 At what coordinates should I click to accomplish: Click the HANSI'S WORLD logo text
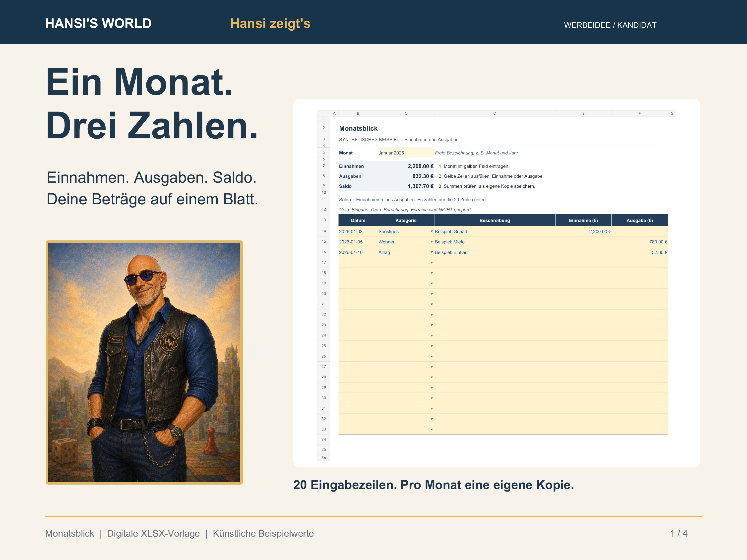pyautogui.click(x=98, y=23)
